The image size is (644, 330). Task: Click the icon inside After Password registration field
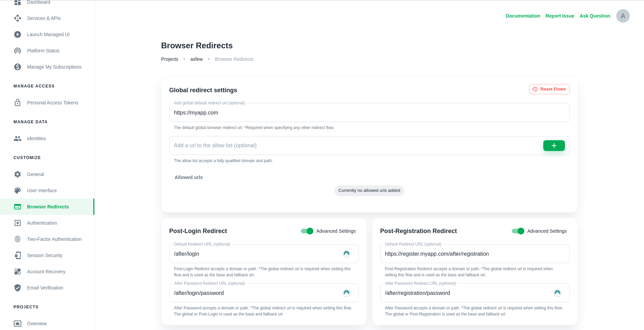click(557, 293)
